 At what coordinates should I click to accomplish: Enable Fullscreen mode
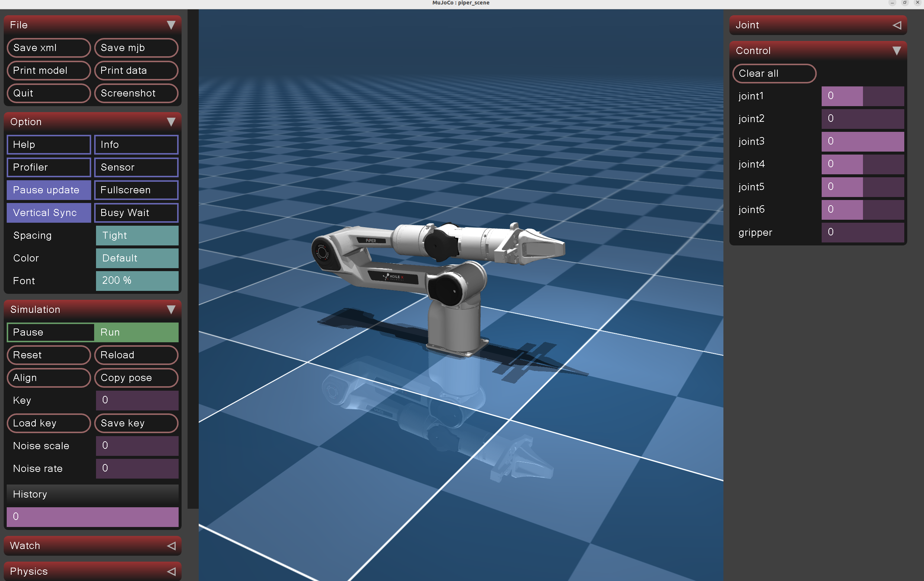point(136,190)
